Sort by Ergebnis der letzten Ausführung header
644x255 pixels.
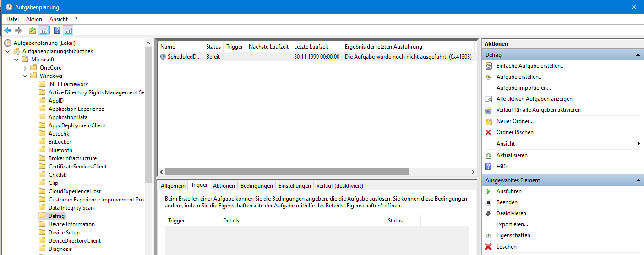(408, 47)
